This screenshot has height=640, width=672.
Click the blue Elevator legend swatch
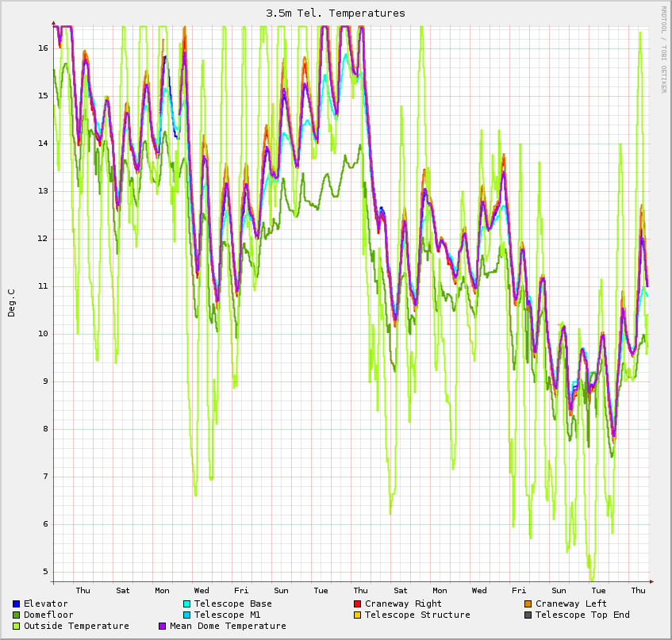16,604
